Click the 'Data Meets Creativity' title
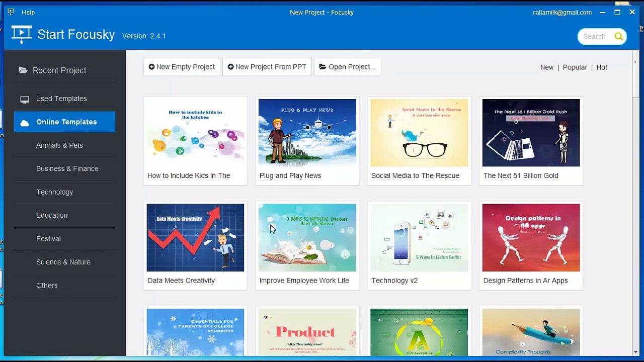The height and width of the screenshot is (362, 644). pyautogui.click(x=181, y=281)
